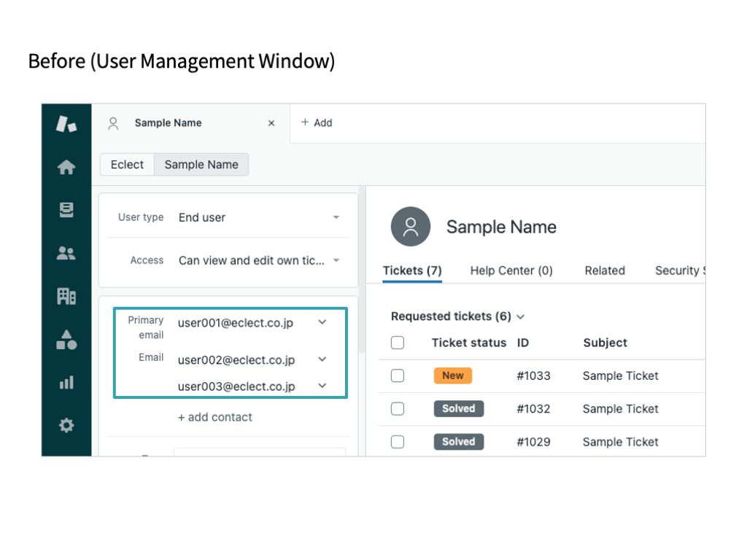Screen dimensions: 747x560
Task: Open the Admin settings gear icon
Action: coord(66,425)
